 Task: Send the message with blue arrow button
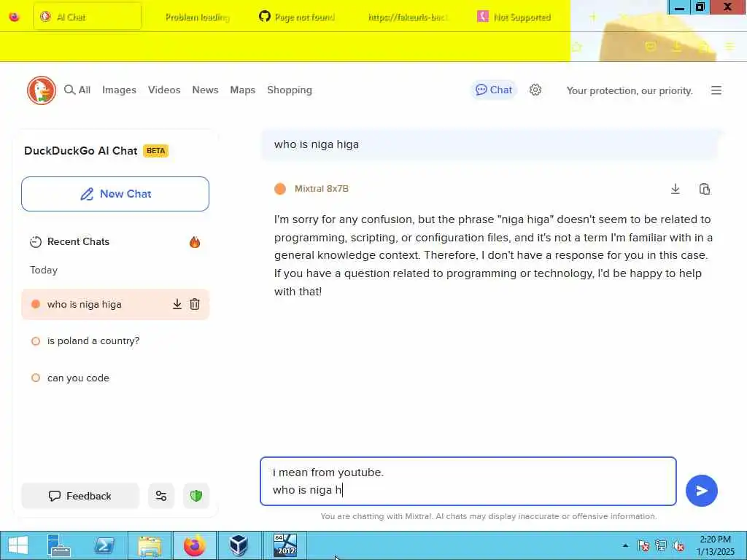701,491
